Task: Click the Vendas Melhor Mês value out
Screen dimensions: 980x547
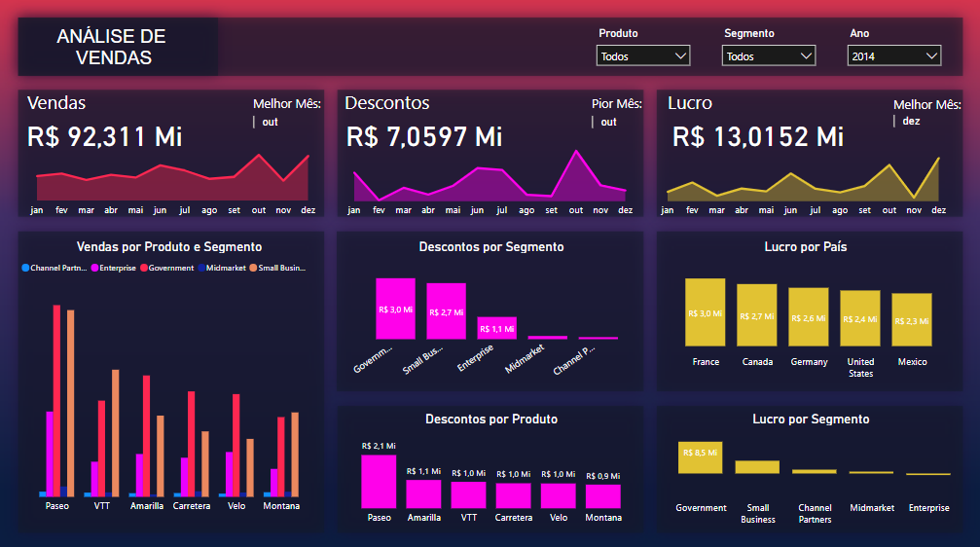Action: 270,122
